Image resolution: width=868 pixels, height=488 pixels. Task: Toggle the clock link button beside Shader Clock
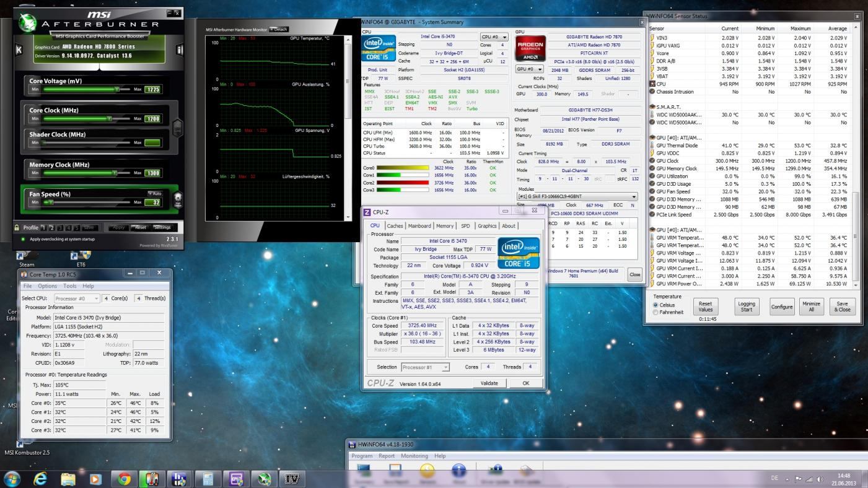[177, 128]
